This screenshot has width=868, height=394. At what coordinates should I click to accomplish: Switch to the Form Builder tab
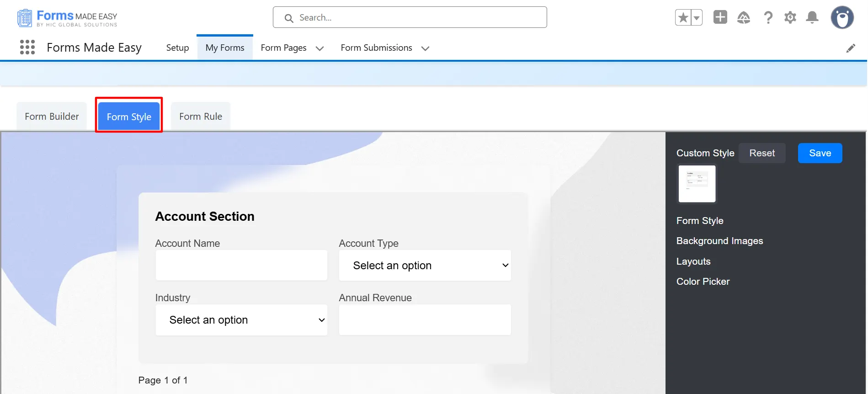pyautogui.click(x=52, y=117)
